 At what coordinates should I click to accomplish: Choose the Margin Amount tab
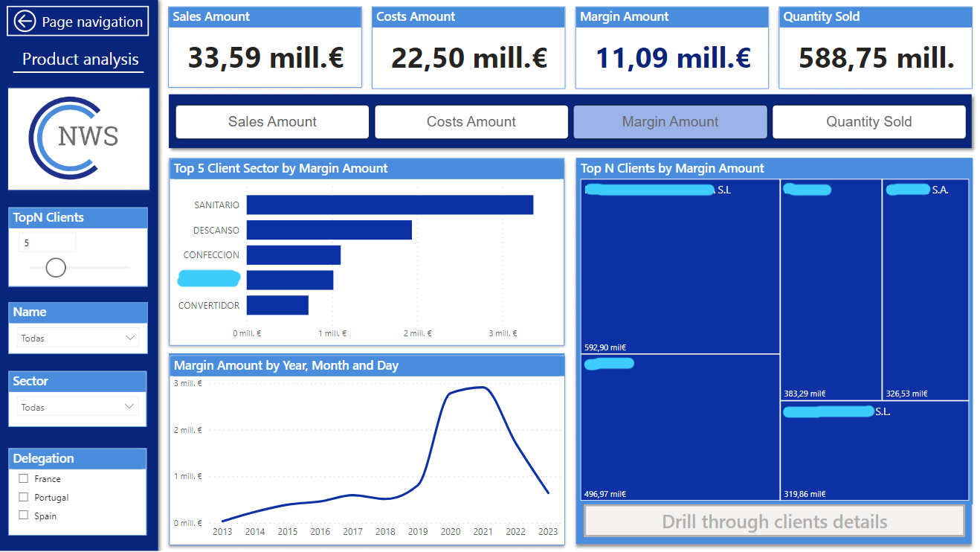click(670, 122)
